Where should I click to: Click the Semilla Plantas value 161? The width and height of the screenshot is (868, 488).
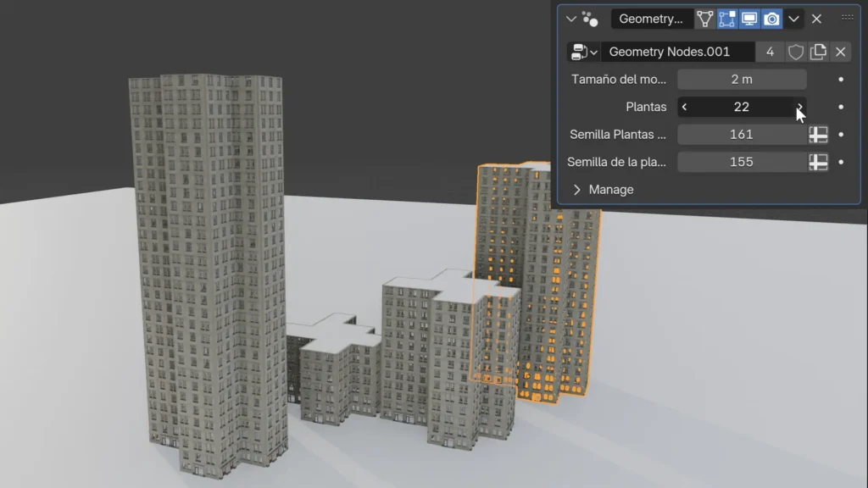tap(742, 135)
